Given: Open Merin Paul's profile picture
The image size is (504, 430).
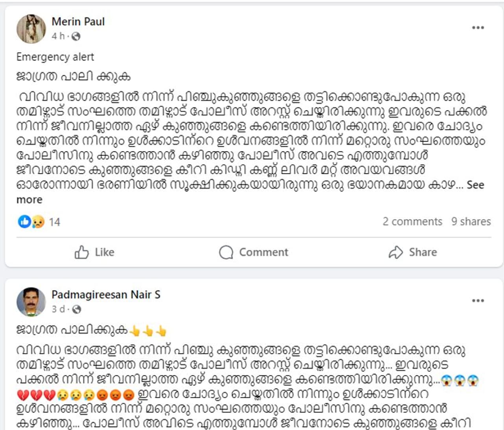Looking at the screenshot, I should (31, 29).
